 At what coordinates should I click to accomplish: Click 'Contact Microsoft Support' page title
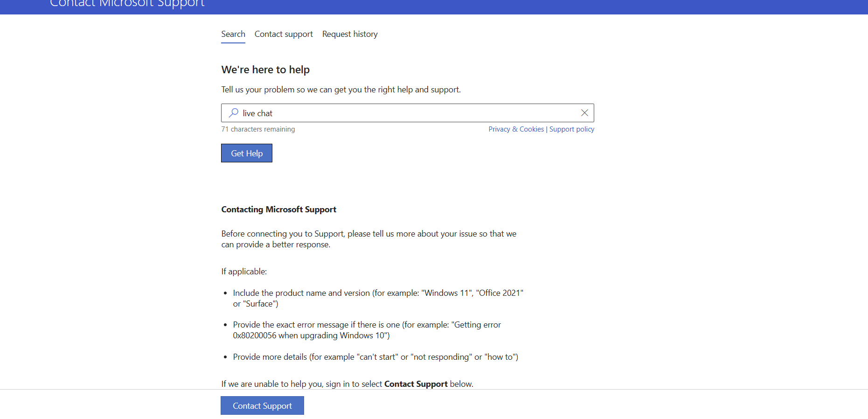[127, 4]
